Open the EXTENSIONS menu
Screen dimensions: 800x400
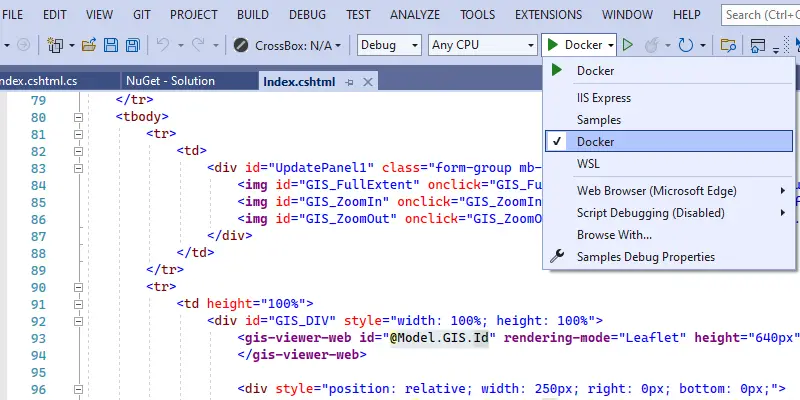coord(548,15)
